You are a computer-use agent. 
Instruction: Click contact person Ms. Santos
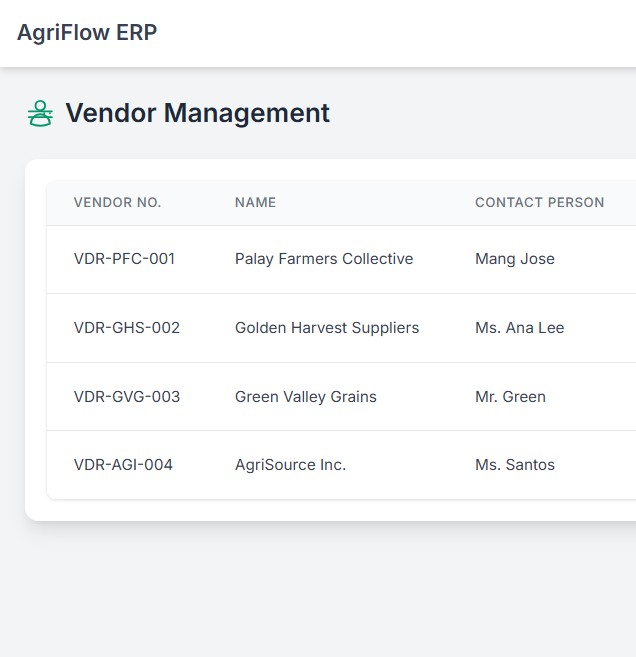click(x=514, y=465)
